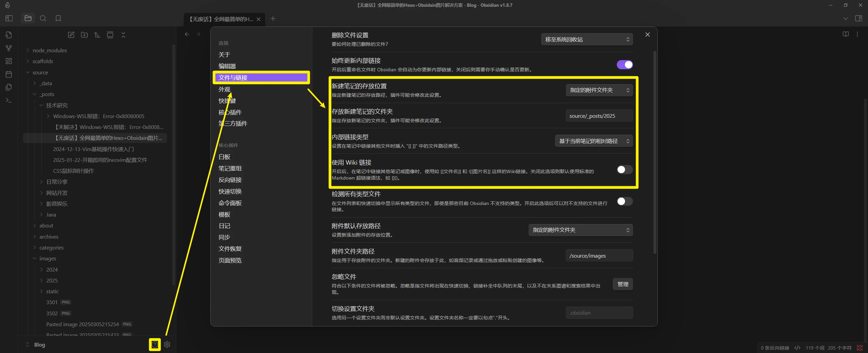Click the Blog vault switcher
This screenshot has width=868, height=353.
coord(39,345)
